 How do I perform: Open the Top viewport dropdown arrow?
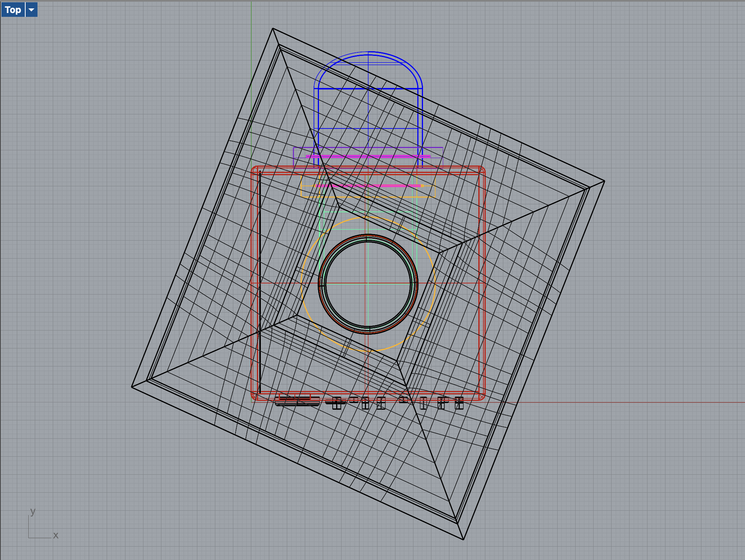tap(31, 10)
